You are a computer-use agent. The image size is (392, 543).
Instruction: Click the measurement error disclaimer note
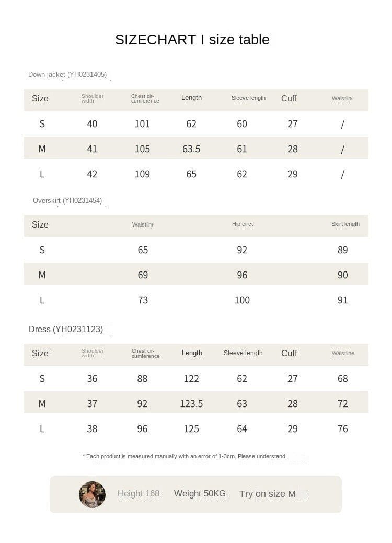click(185, 457)
